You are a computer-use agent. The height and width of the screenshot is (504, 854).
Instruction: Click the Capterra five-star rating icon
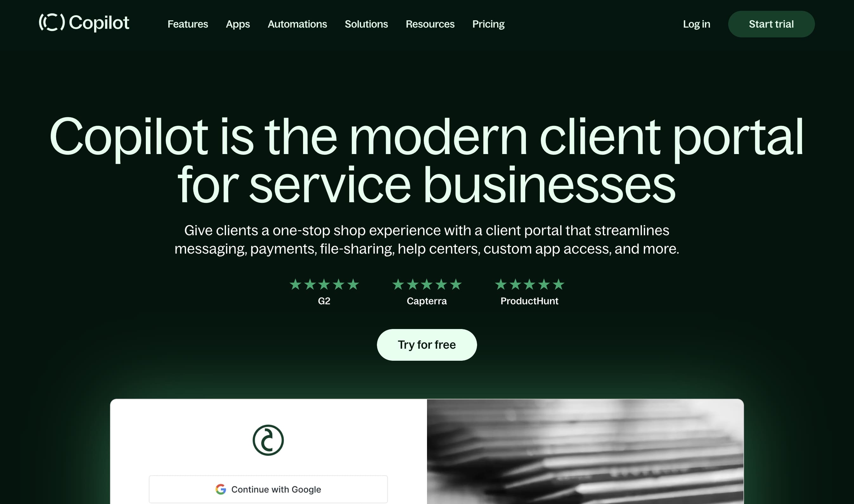(x=427, y=284)
